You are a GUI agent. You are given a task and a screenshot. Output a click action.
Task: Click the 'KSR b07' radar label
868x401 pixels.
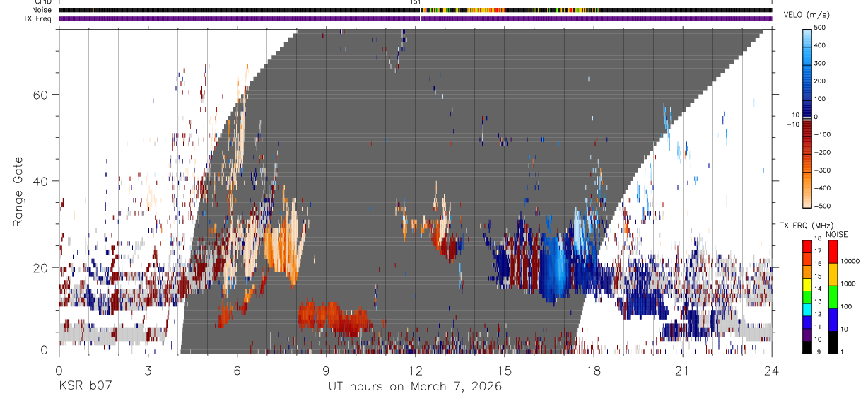pyautogui.click(x=85, y=387)
